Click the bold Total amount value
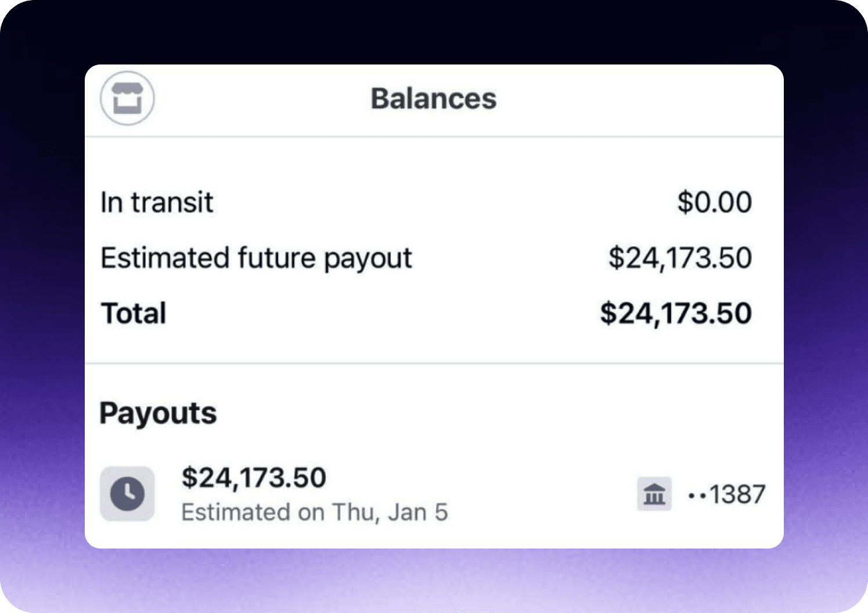 (x=676, y=313)
